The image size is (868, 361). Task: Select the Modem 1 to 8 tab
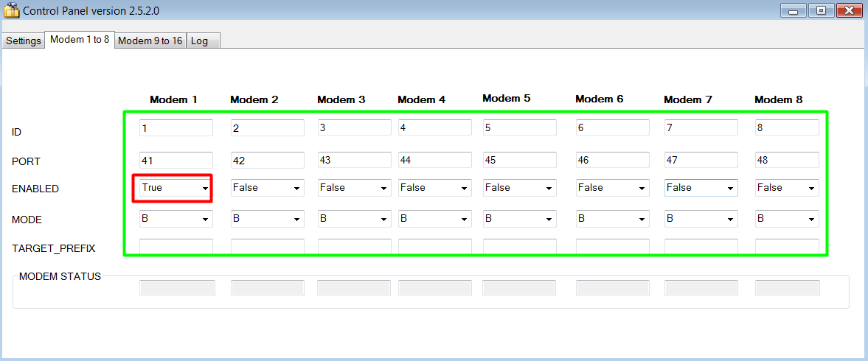point(80,40)
